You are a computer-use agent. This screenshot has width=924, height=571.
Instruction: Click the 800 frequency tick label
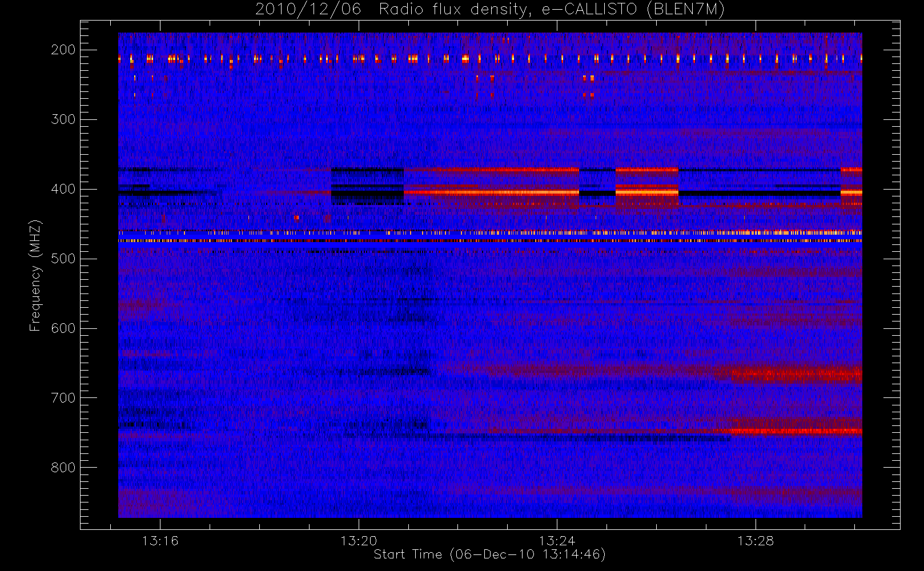tap(63, 468)
